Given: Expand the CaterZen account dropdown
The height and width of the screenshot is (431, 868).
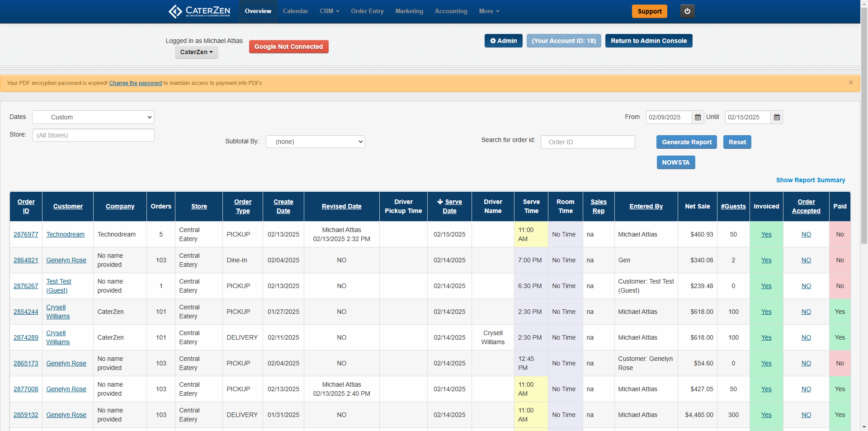Looking at the screenshot, I should 196,52.
